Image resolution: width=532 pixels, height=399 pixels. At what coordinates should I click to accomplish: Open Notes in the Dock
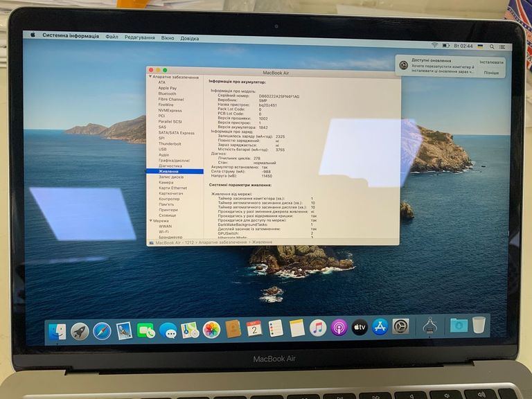point(297,328)
